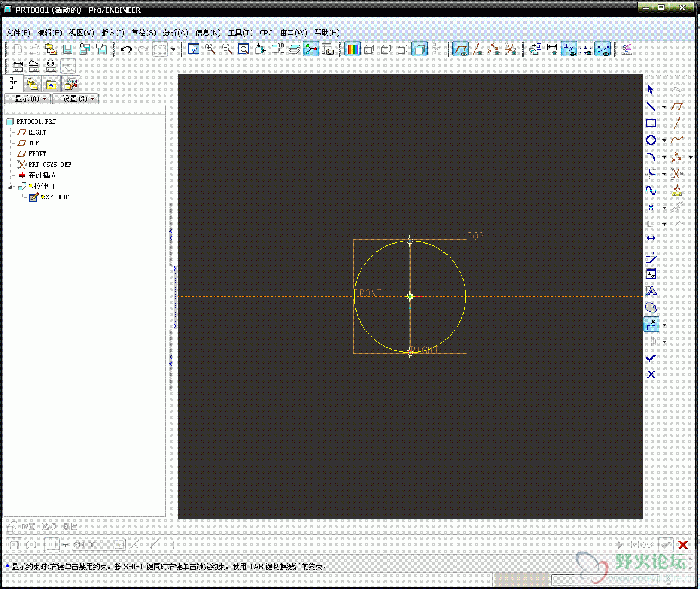Image resolution: width=700 pixels, height=589 pixels.
Task: Select the arc sketch tool
Action: [651, 157]
